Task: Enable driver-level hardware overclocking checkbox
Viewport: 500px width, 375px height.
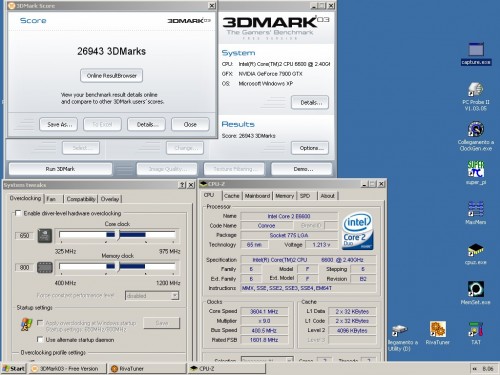Action: 18,213
